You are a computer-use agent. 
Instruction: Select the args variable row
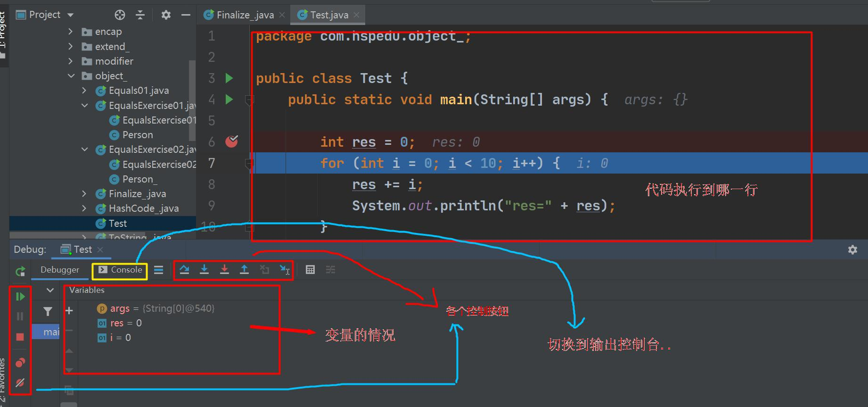click(x=156, y=308)
